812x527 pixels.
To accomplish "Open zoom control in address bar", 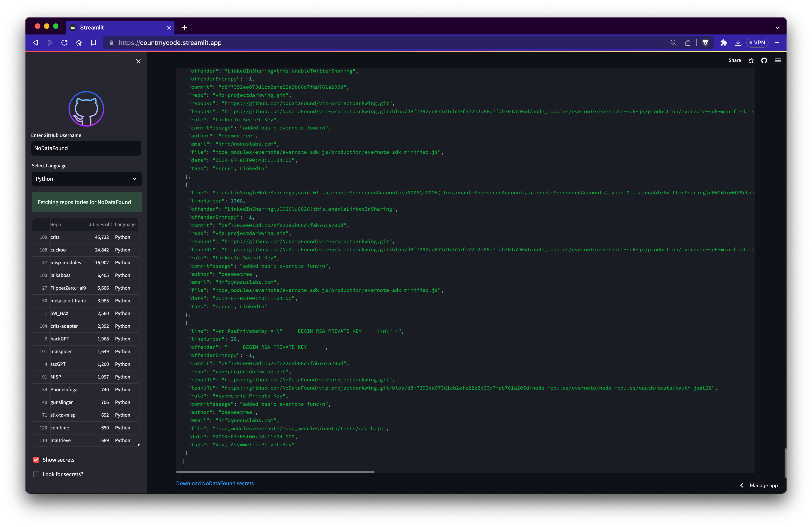I will pos(673,43).
